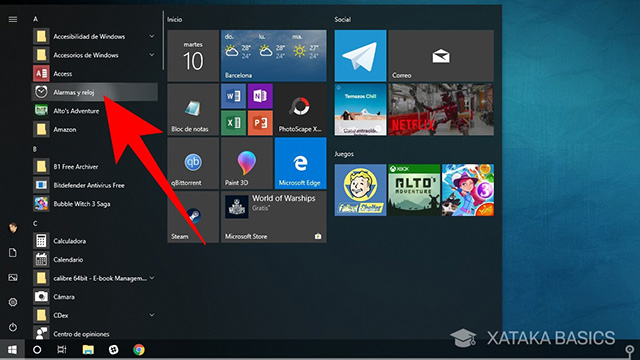This screenshot has width=640, height=360.
Task: Open Bloc de notas tile
Action: 193,109
